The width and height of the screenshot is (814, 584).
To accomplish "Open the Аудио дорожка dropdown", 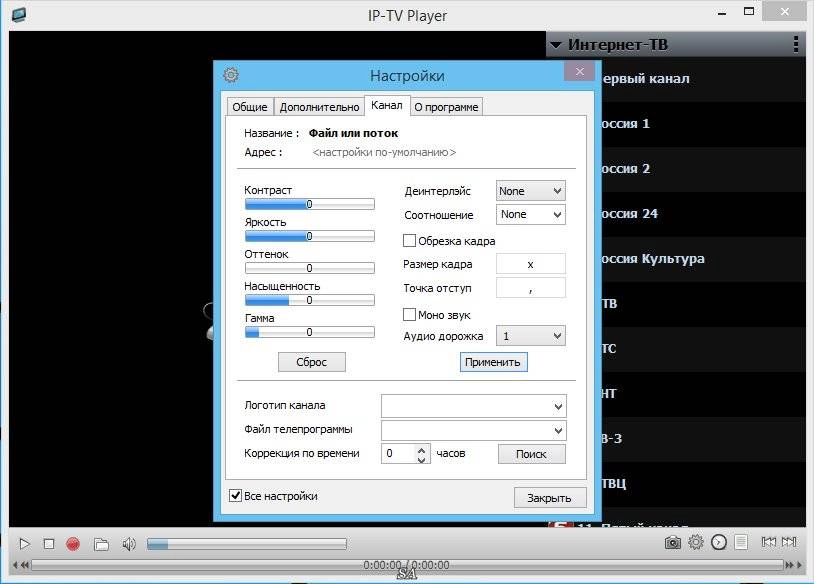I will click(531, 336).
